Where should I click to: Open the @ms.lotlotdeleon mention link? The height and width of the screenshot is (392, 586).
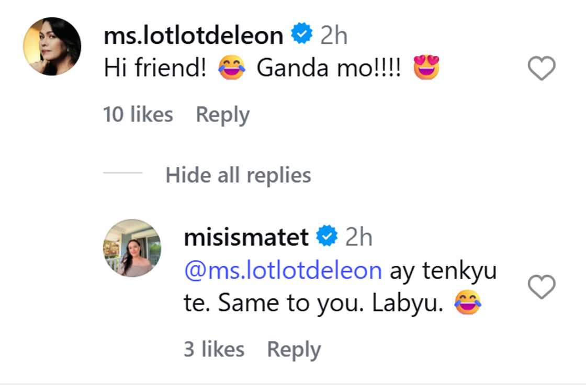[x=284, y=270]
